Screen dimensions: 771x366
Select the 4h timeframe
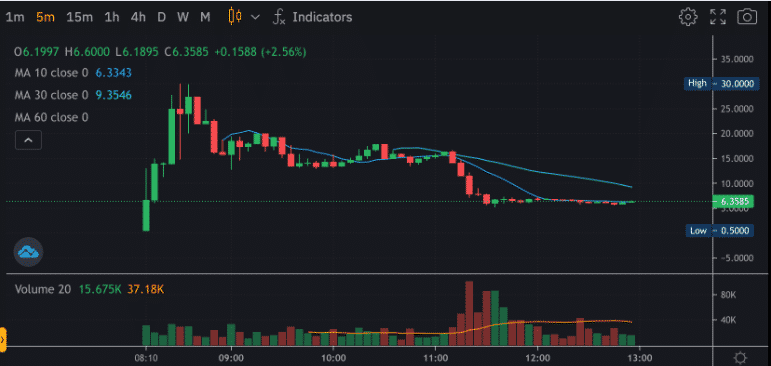[138, 17]
